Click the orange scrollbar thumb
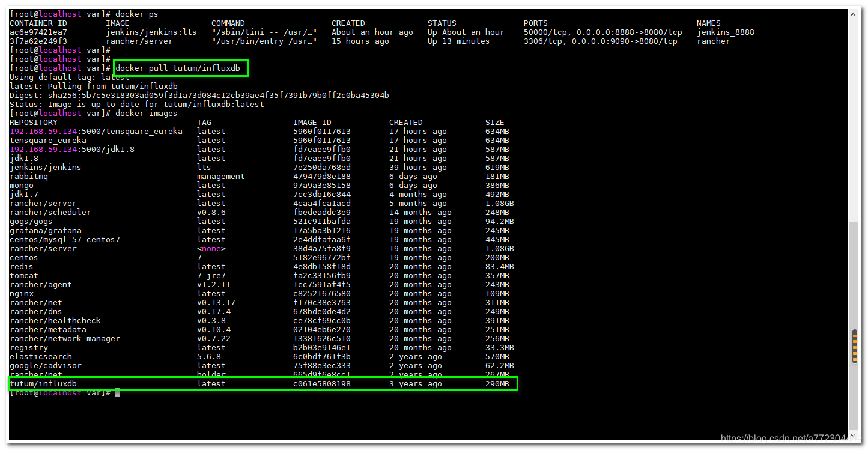 coord(854,346)
